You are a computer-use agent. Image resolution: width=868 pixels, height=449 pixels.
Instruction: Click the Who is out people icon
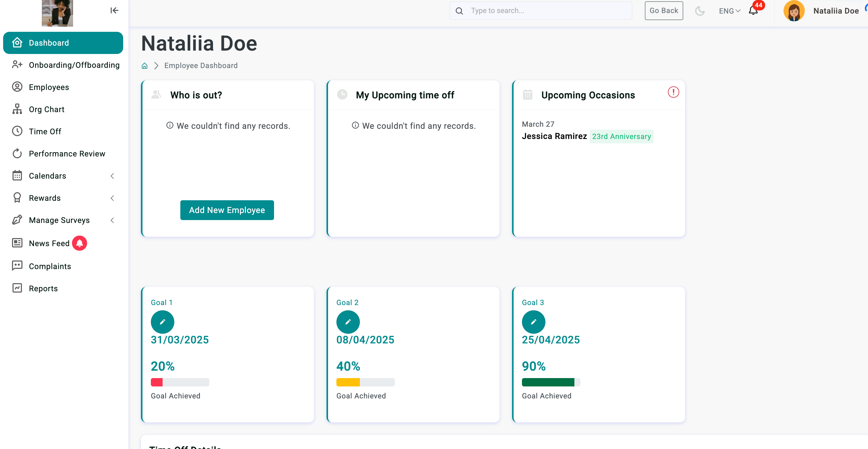pyautogui.click(x=156, y=95)
